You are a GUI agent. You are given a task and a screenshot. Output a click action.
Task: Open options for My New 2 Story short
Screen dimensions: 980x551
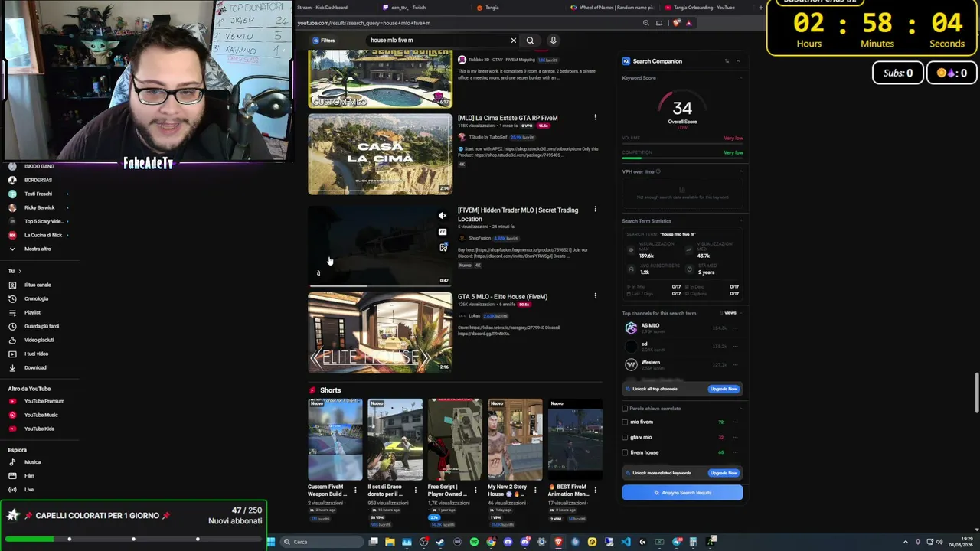coord(536,490)
